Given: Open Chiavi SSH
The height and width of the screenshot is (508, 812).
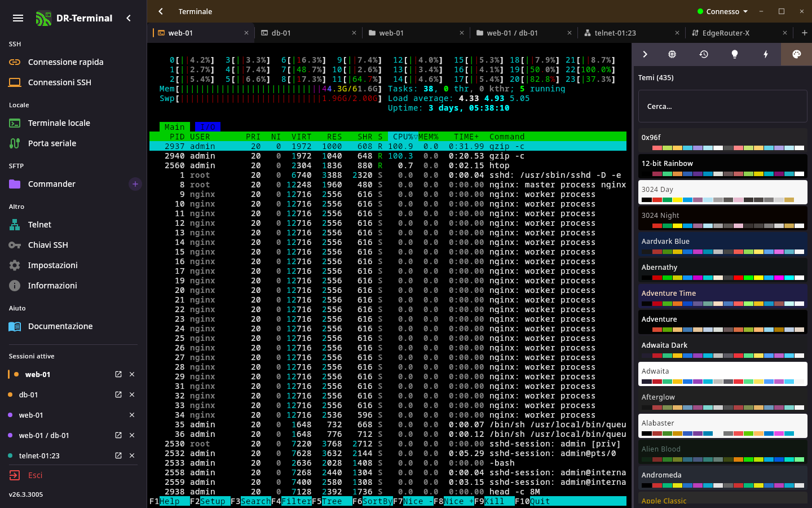Looking at the screenshot, I should tap(73, 245).
